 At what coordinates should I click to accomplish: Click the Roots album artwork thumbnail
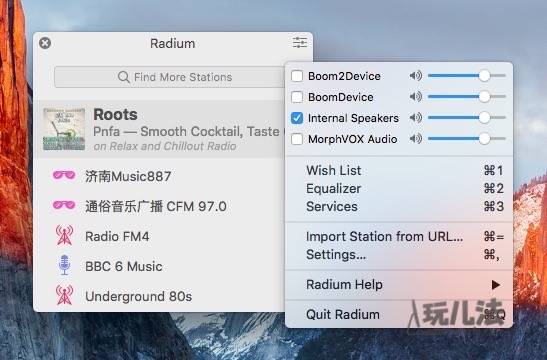[x=64, y=129]
